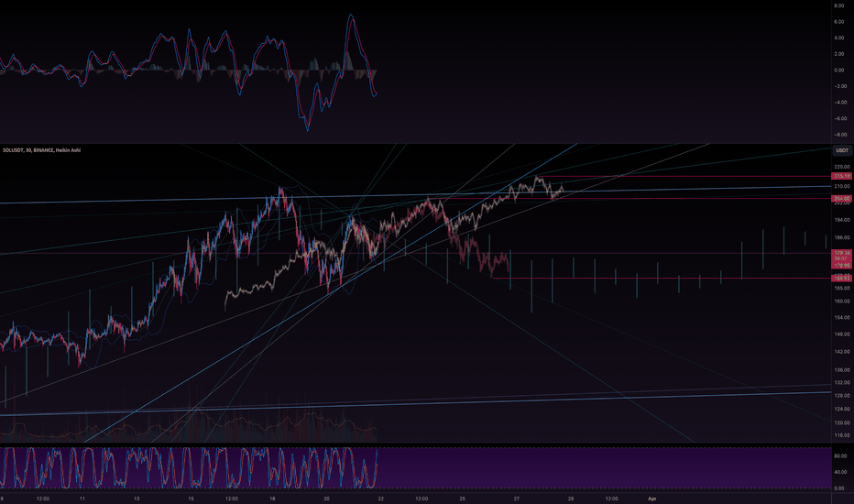Select the red 168.93 price label
The width and height of the screenshot is (854, 504).
click(842, 279)
